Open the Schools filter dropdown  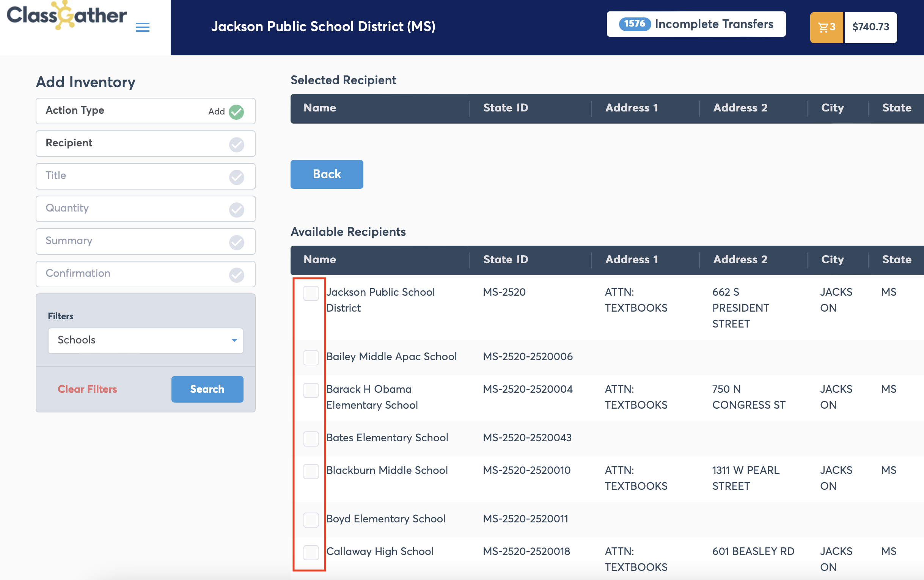tap(145, 340)
